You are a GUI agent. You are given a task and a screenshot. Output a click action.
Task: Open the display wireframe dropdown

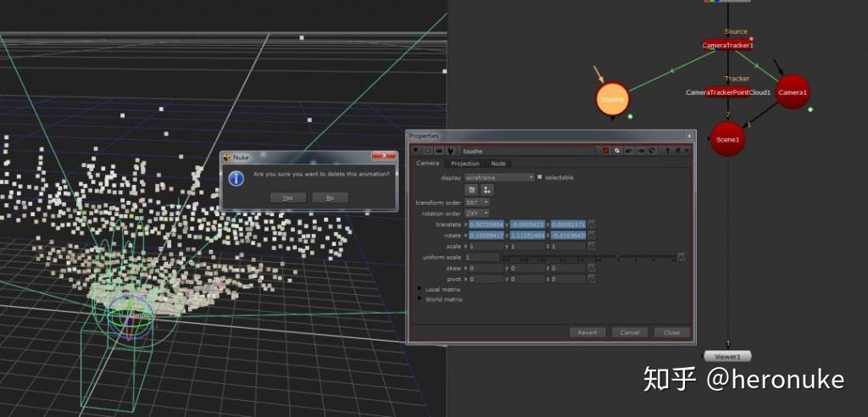pyautogui.click(x=500, y=177)
